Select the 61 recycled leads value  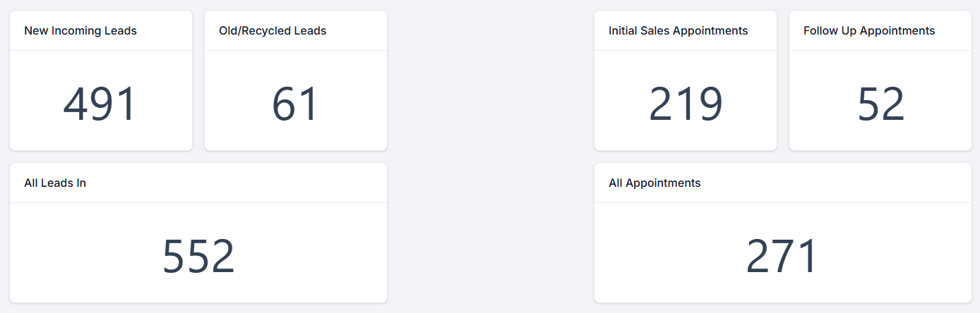pyautogui.click(x=296, y=105)
